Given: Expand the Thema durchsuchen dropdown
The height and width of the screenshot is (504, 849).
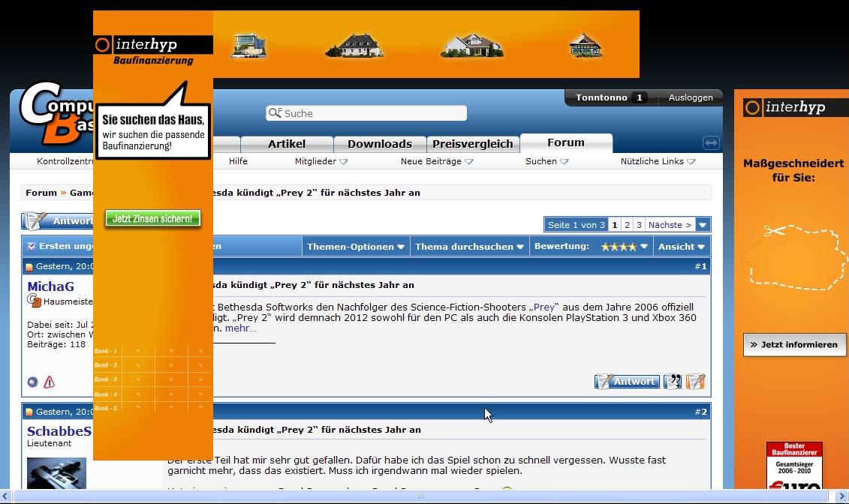Looking at the screenshot, I should pyautogui.click(x=469, y=247).
